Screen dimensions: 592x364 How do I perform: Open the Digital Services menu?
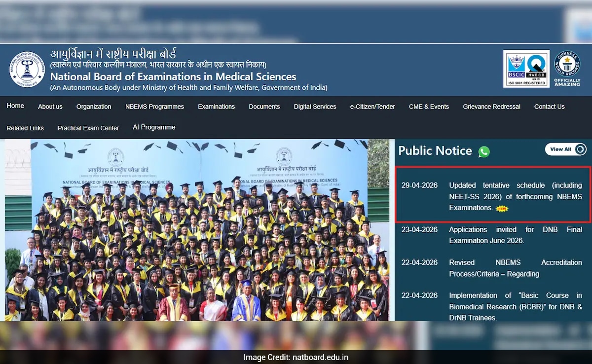coord(315,107)
